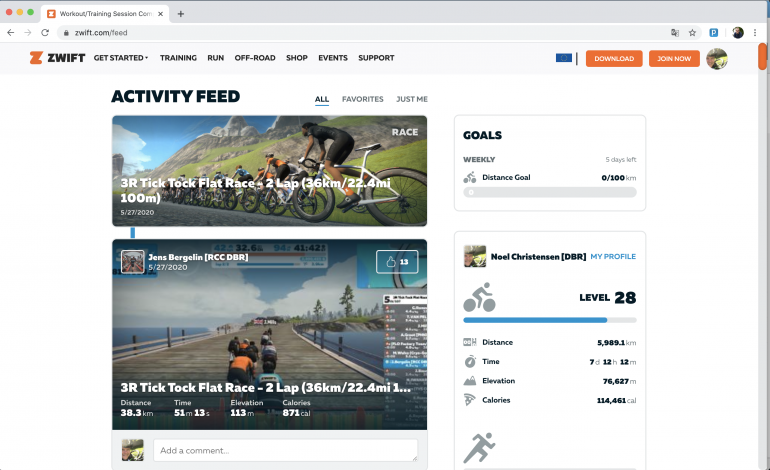The image size is (770, 470).
Task: Click the Distance stat icon
Action: (x=470, y=342)
